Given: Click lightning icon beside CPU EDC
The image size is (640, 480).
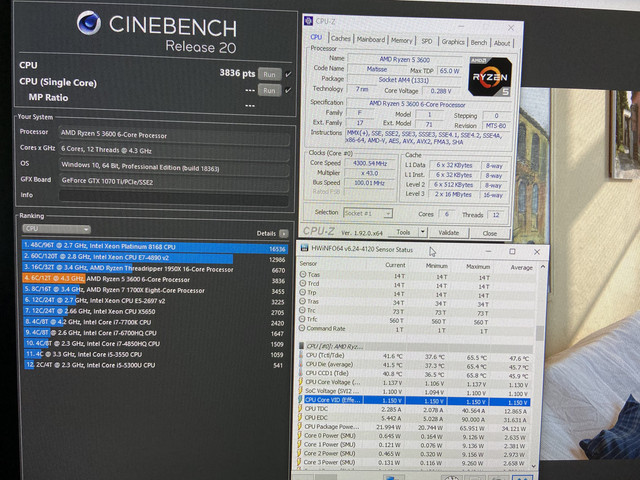Looking at the screenshot, I should tap(300, 418).
